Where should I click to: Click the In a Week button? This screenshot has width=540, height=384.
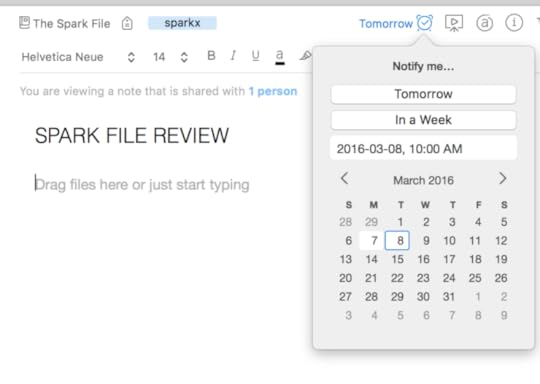pyautogui.click(x=423, y=120)
